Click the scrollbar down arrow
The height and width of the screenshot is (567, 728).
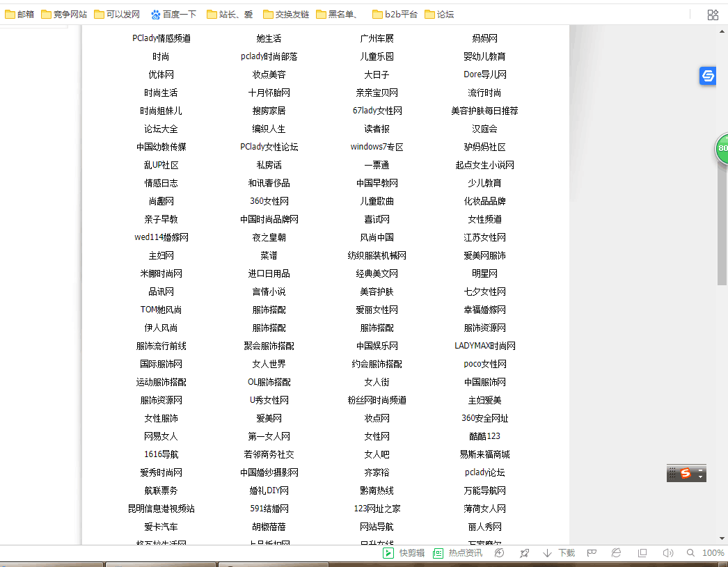722,538
